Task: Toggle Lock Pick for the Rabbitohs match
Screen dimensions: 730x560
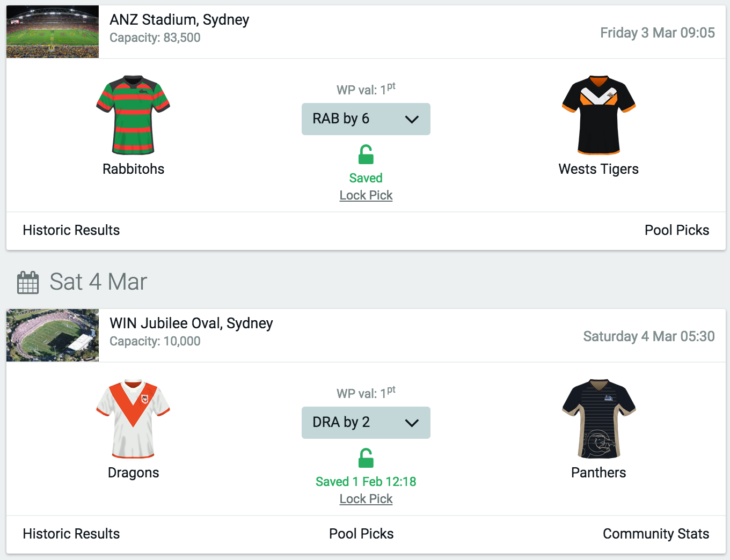Action: point(366,195)
